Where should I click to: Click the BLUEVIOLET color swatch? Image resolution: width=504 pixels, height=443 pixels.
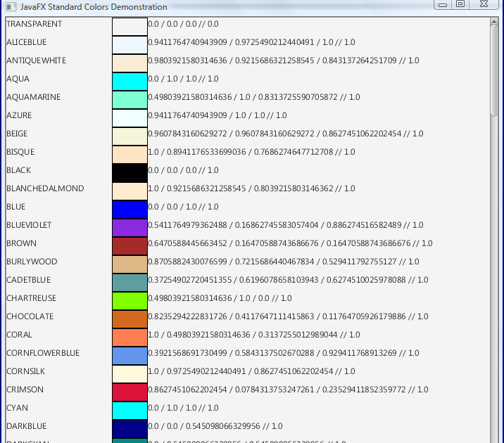pos(130,228)
